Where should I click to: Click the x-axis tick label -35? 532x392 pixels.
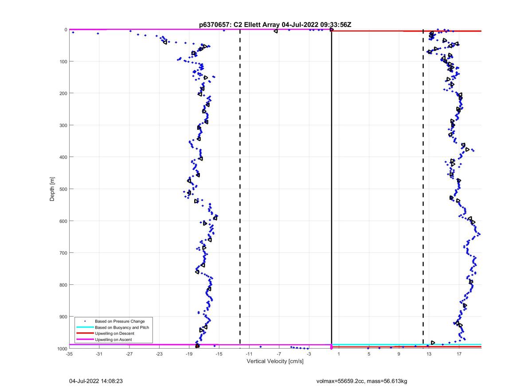[69, 354]
